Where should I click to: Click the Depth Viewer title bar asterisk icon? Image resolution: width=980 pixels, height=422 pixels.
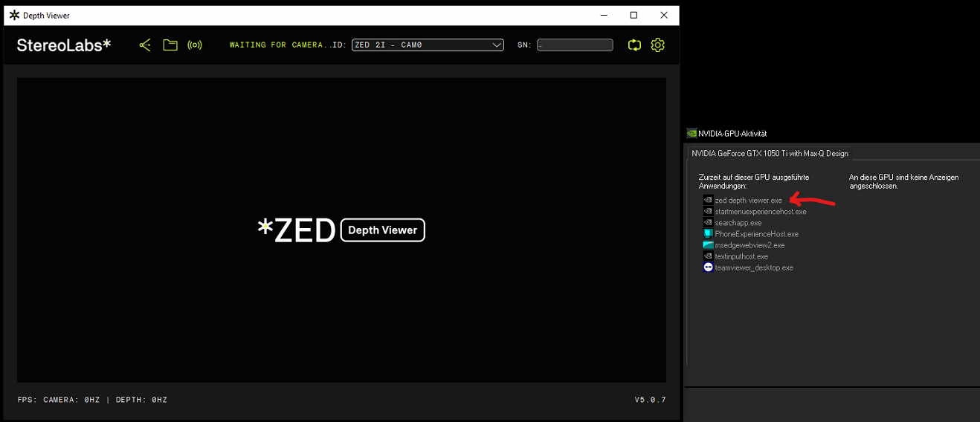pos(14,15)
